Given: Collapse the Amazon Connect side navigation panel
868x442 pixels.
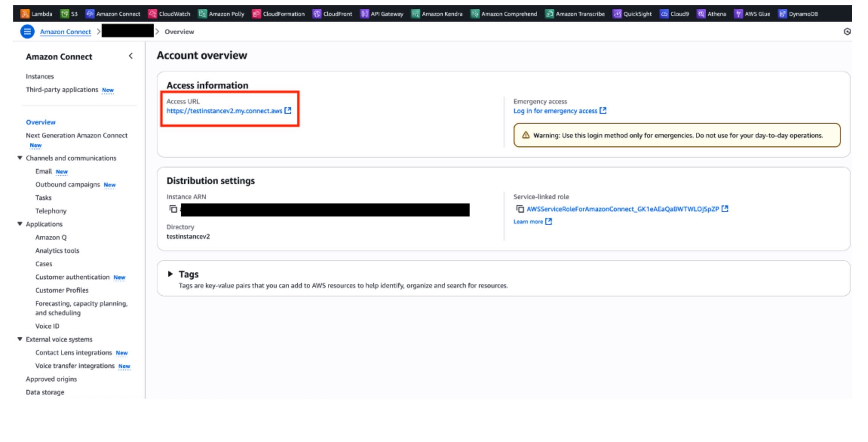Looking at the screenshot, I should pyautogui.click(x=131, y=56).
